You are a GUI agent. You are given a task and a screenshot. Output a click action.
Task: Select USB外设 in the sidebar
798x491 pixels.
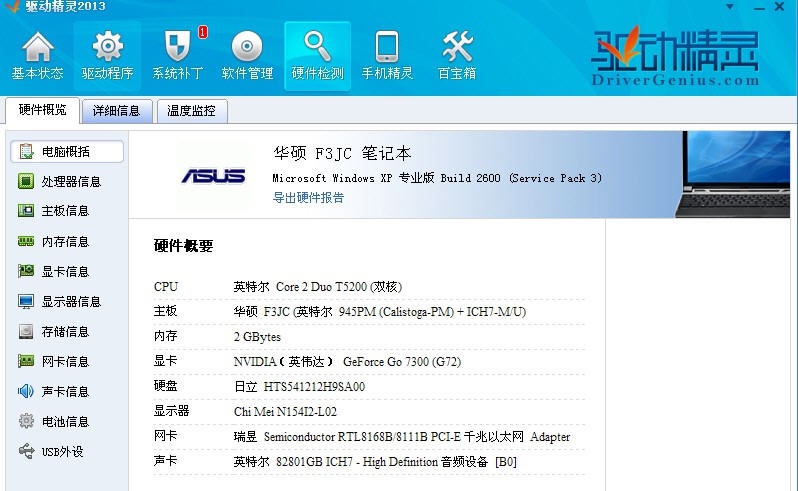click(x=62, y=452)
